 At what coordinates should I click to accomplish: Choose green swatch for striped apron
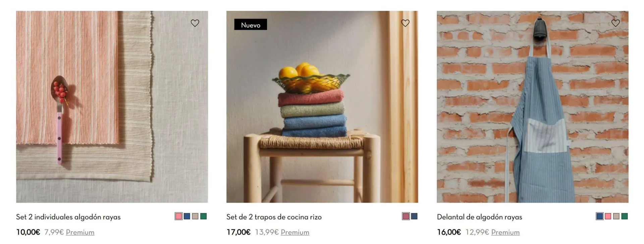[x=624, y=216]
